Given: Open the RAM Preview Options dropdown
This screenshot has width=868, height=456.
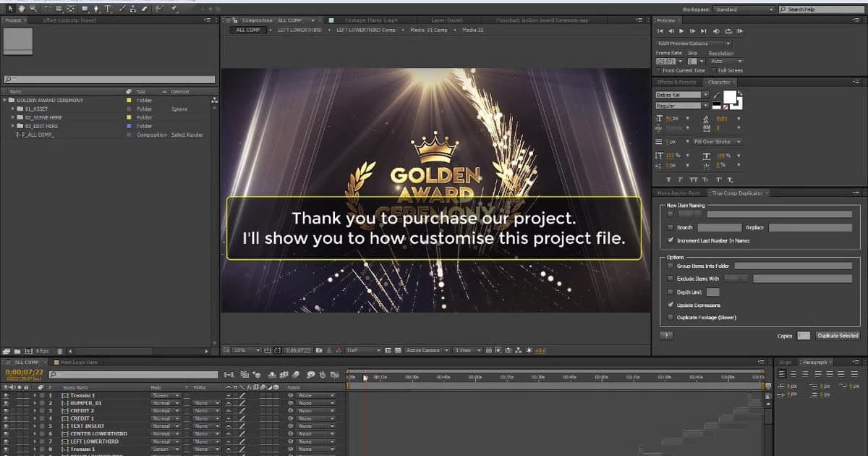Looking at the screenshot, I should [x=694, y=43].
